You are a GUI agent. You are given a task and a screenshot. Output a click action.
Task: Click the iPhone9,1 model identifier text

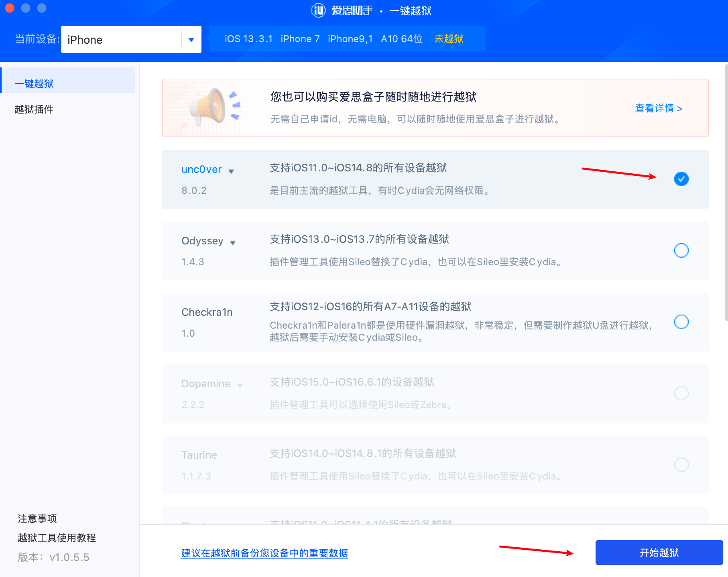pyautogui.click(x=350, y=39)
